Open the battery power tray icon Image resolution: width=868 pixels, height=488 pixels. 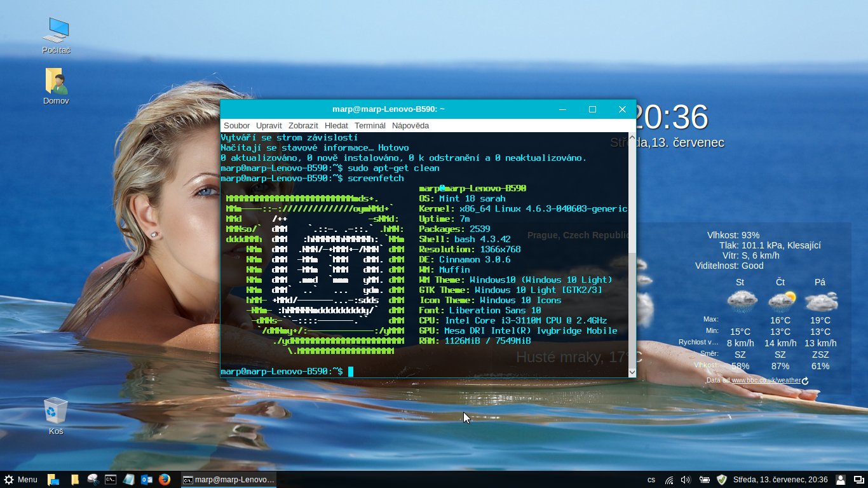(704, 480)
